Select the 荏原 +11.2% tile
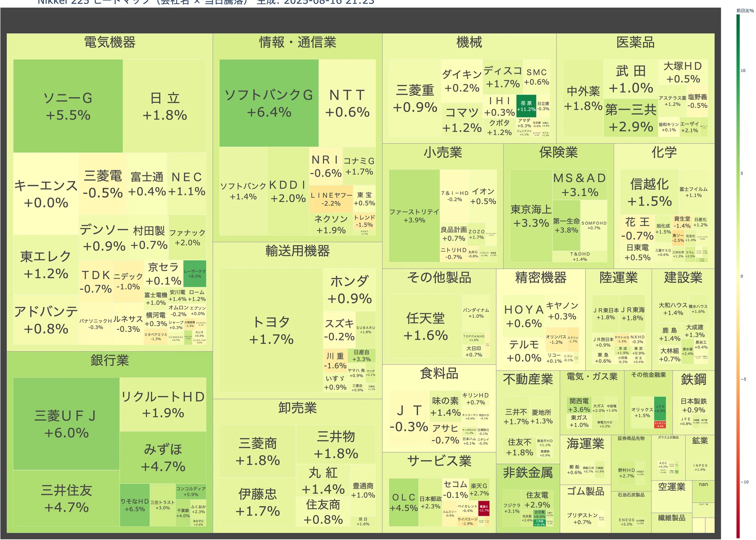 tap(526, 106)
